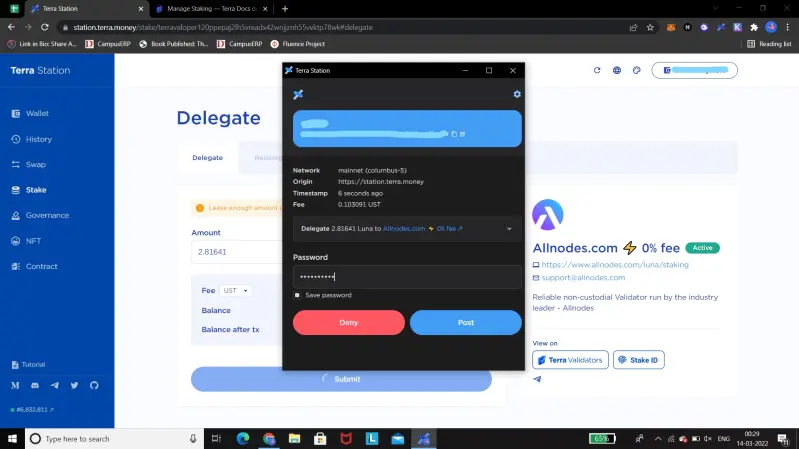The width and height of the screenshot is (799, 449).
Task: Open the GitHub icon in sidebar
Action: (94, 386)
